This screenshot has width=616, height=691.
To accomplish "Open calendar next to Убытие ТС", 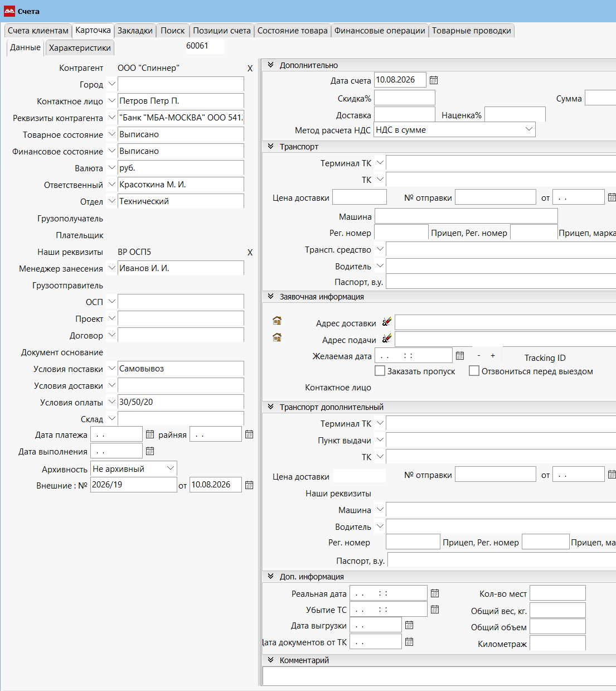I will (435, 610).
